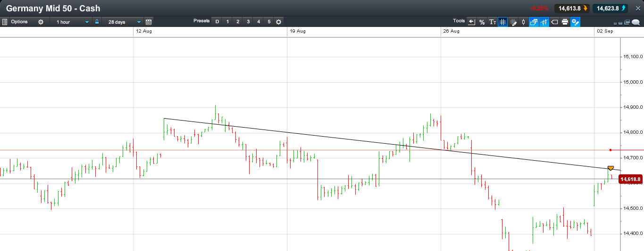Toggle the highlighted price bars tool
Screen dimensions: 644x251
click(x=544, y=22)
